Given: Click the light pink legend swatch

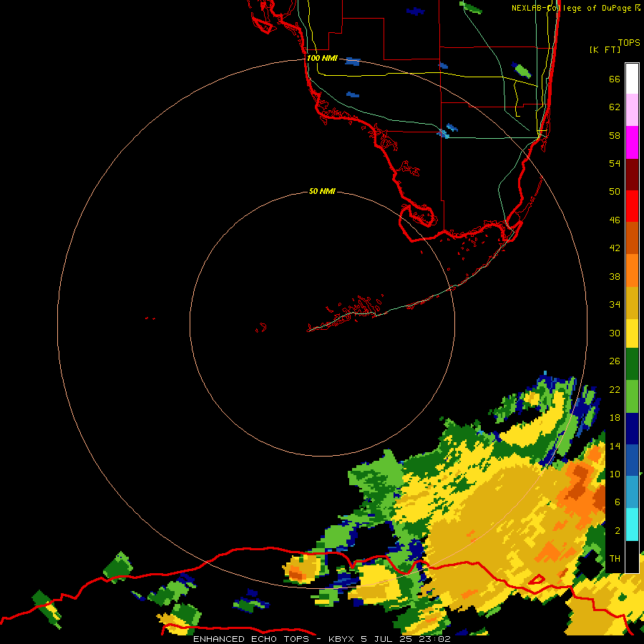Looking at the screenshot, I should 632,110.
